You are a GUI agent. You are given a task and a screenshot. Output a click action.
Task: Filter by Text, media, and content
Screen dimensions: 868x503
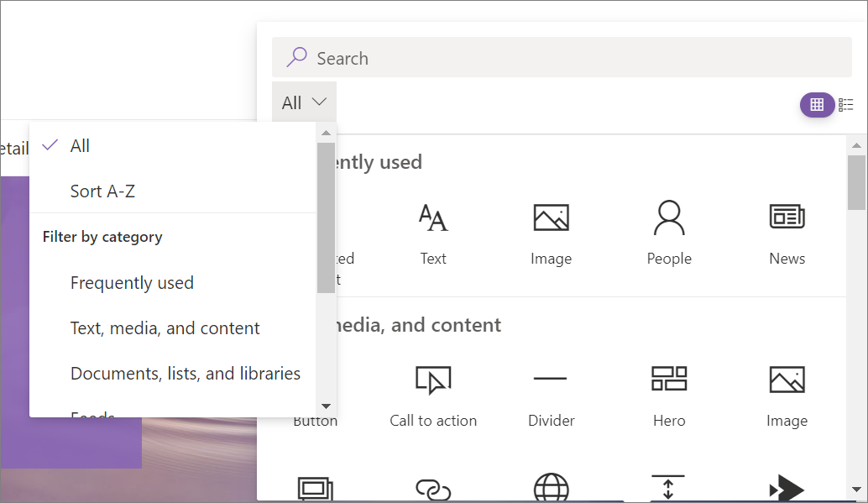click(x=165, y=328)
